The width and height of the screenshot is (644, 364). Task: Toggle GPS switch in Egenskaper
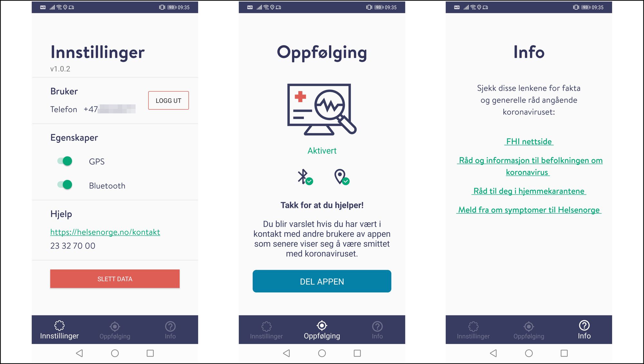click(x=65, y=162)
